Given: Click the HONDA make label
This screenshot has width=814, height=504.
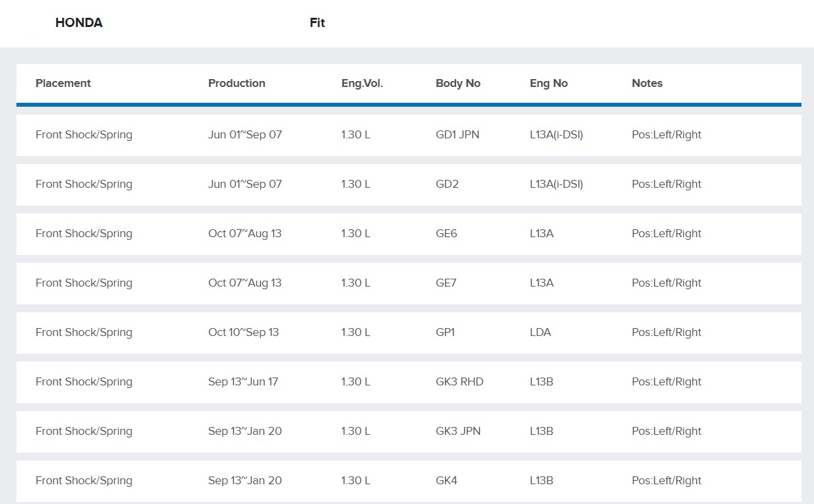Looking at the screenshot, I should [x=78, y=23].
